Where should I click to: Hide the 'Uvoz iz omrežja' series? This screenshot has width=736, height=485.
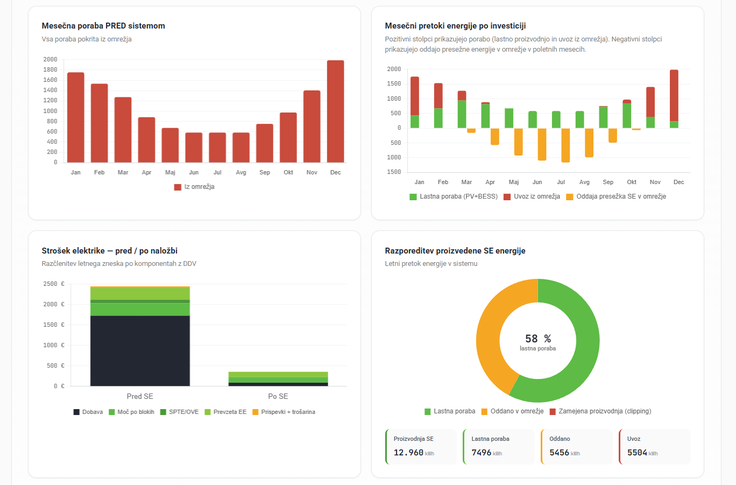[532, 197]
